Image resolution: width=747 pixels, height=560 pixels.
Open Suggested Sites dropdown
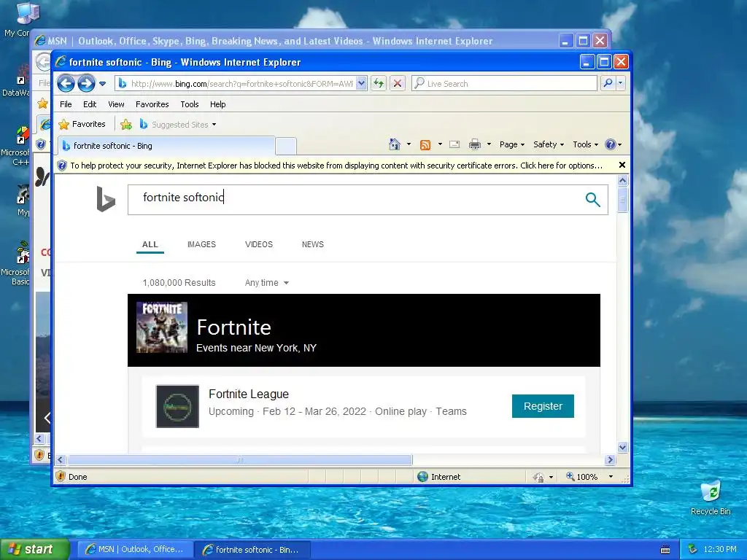[177, 125]
